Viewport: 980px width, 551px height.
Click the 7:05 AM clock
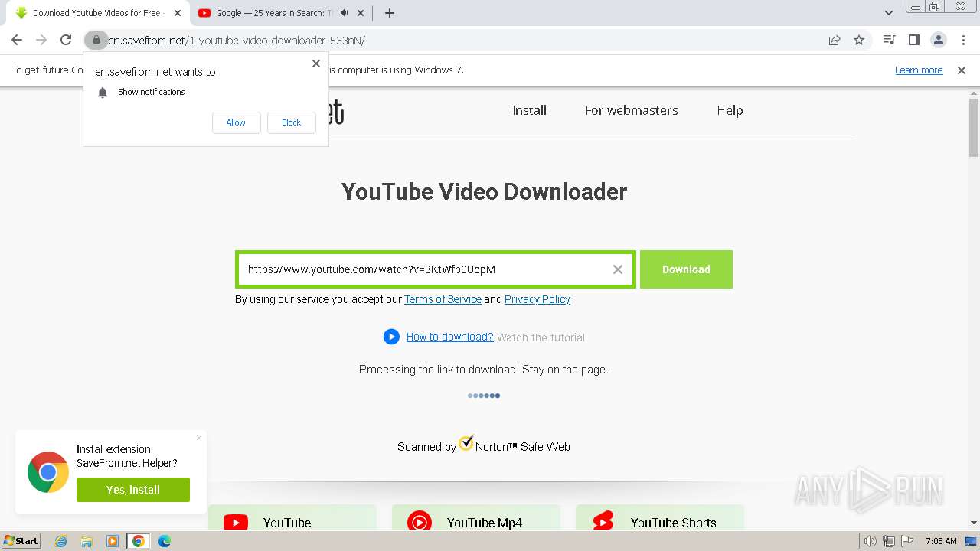pos(941,541)
